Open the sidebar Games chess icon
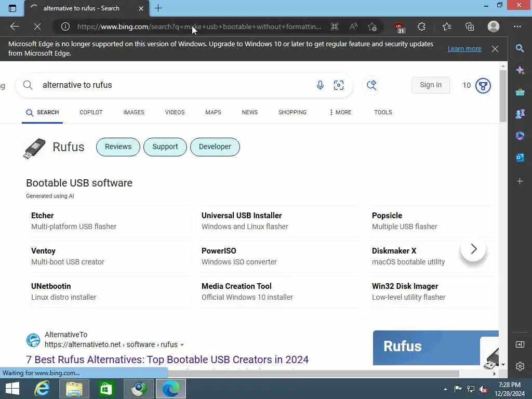This screenshot has height=399, width=532. tap(520, 114)
